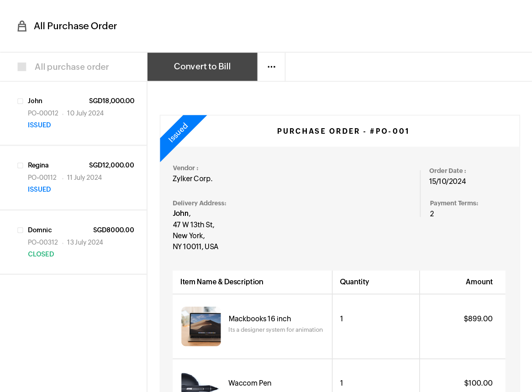Expand options from the ellipsis dropdown

[271, 67]
